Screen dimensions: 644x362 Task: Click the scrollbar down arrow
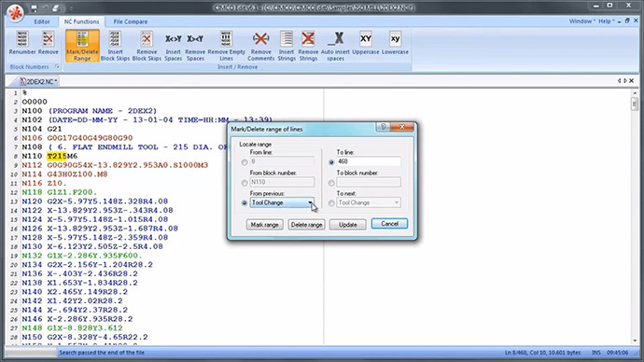coord(635,341)
